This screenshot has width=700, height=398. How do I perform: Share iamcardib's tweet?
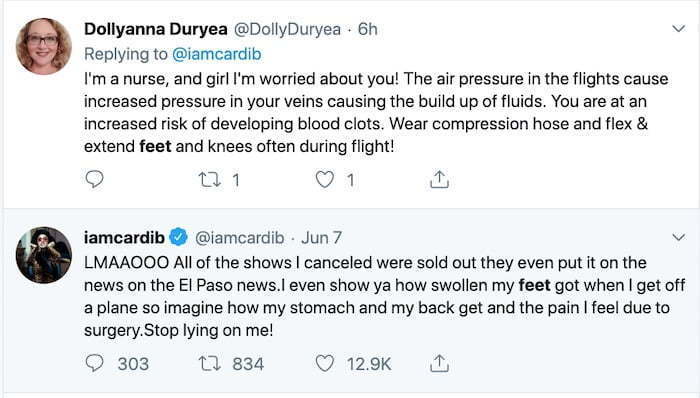(x=439, y=363)
